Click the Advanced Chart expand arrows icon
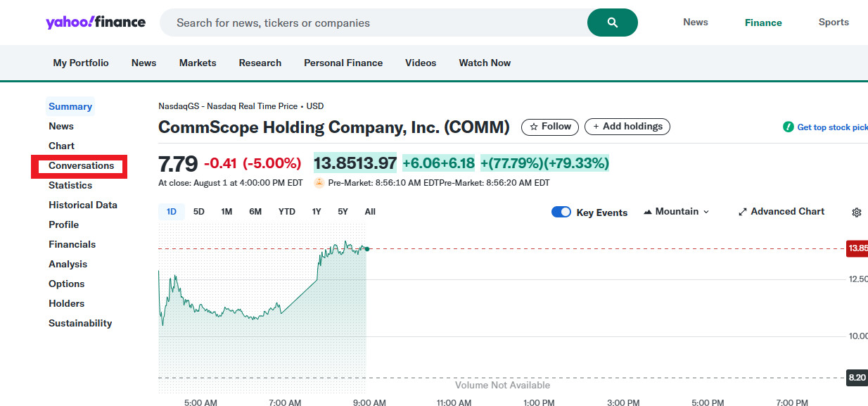868x406 pixels. 742,212
